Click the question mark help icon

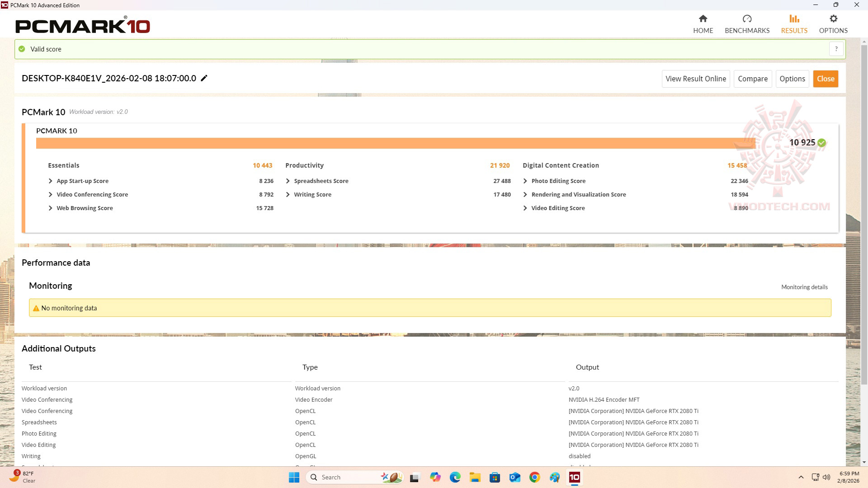pos(836,49)
